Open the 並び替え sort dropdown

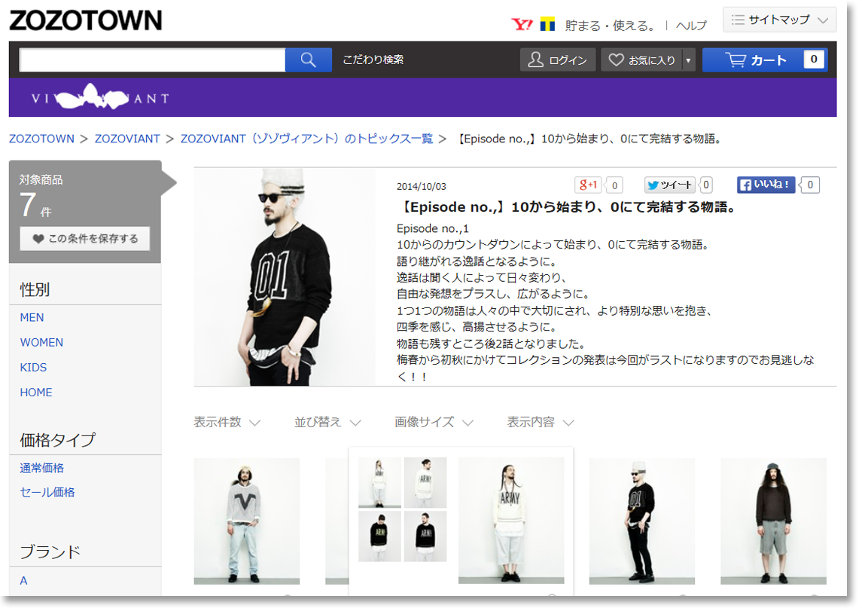click(x=327, y=423)
